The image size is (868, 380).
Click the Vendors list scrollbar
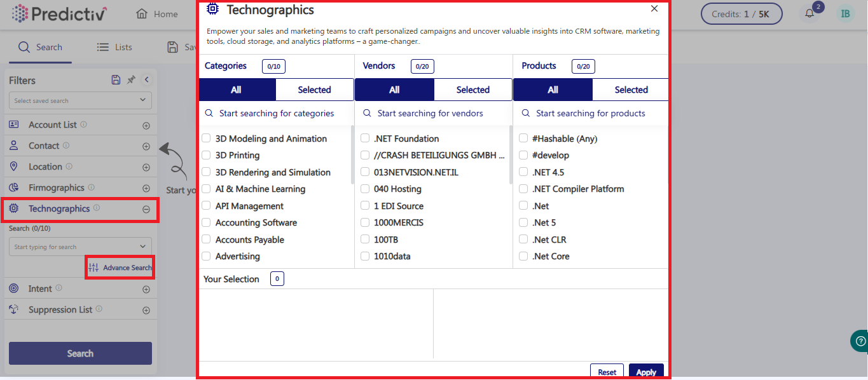[510, 154]
